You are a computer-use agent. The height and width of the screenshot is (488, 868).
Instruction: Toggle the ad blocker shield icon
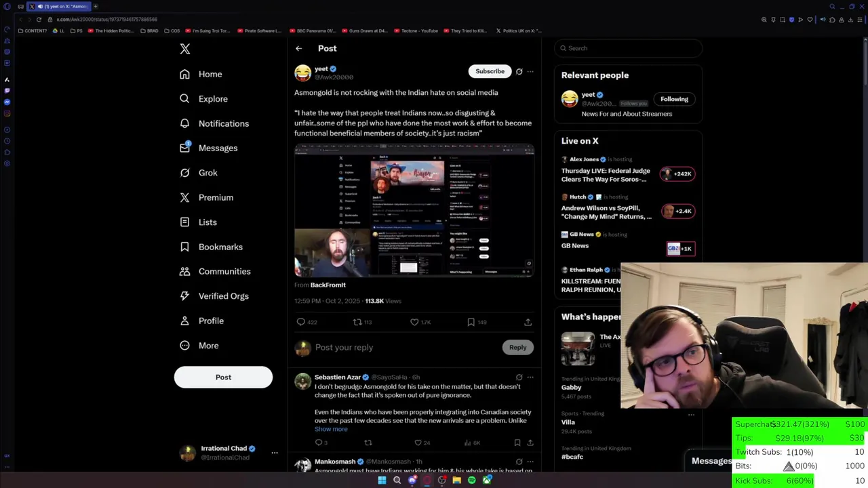791,20
